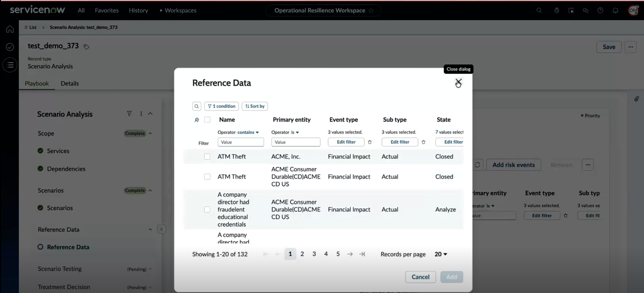Go to page 5 in pagination

338,254
